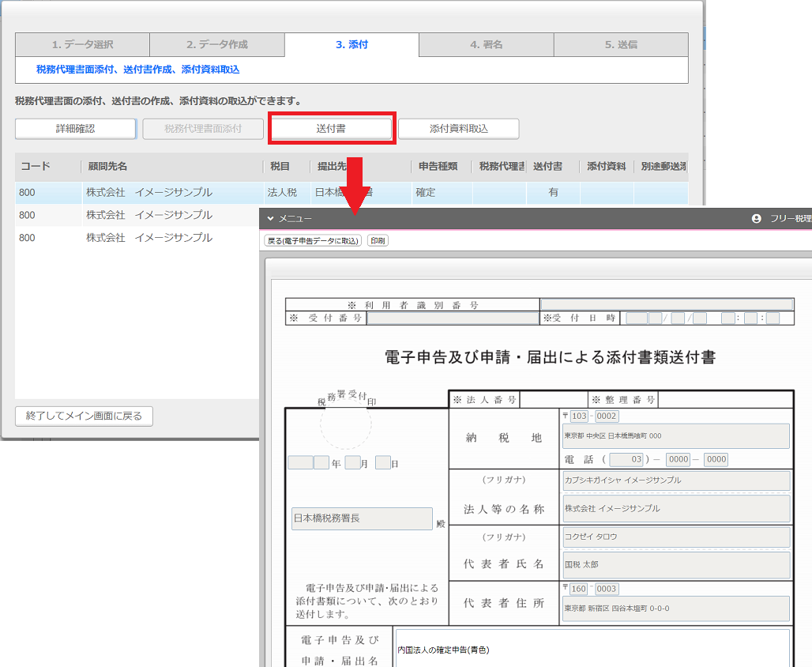Click the postal code field 103
The image size is (812, 667).
[x=579, y=416]
